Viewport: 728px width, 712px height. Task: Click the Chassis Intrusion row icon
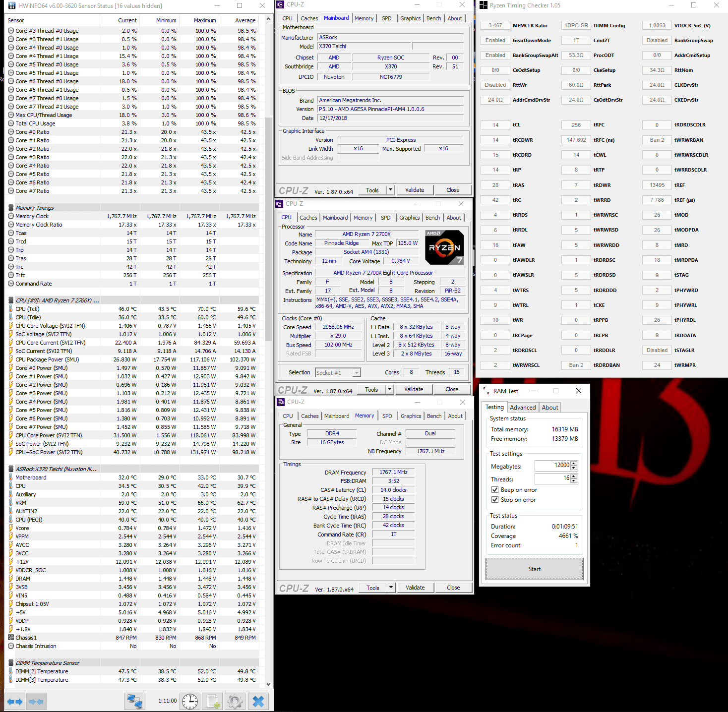[11, 646]
